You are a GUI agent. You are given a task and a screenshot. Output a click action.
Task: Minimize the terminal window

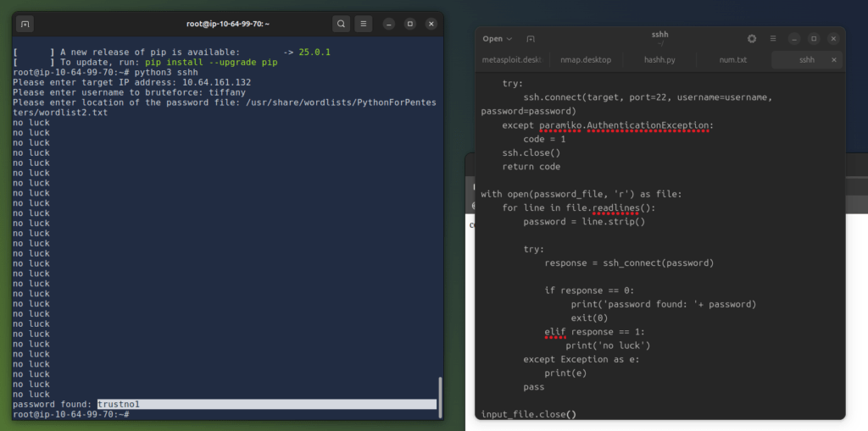point(389,24)
